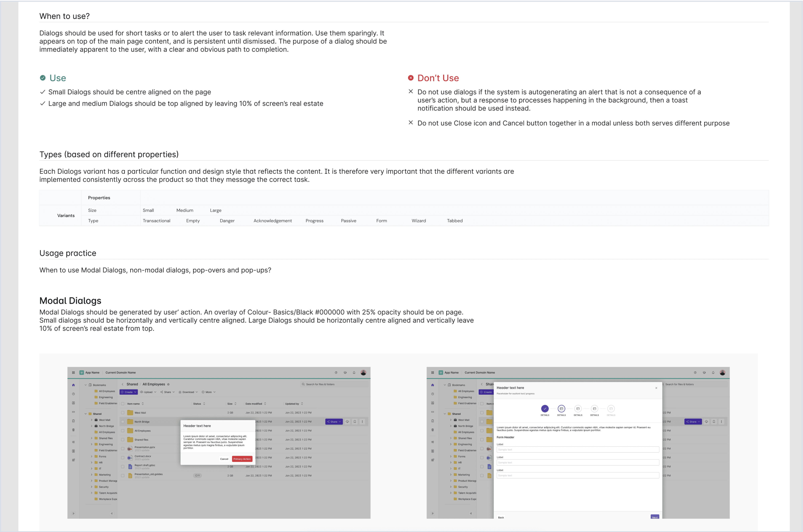Screen dimensions: 803x532
Task: Click the completed checkmark step in the wizard
Action: [545, 409]
